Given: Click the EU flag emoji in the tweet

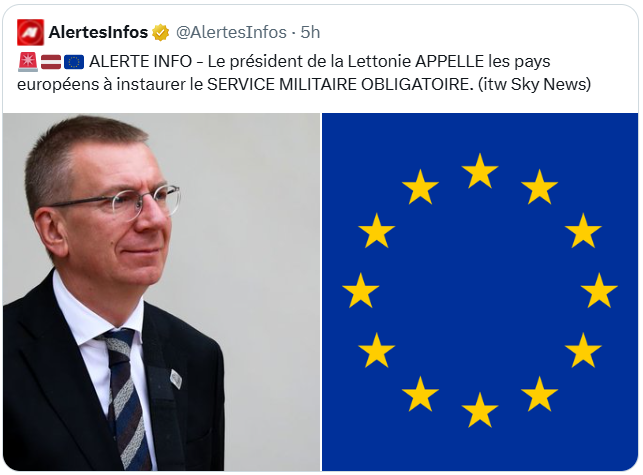Looking at the screenshot, I should coord(74,62).
